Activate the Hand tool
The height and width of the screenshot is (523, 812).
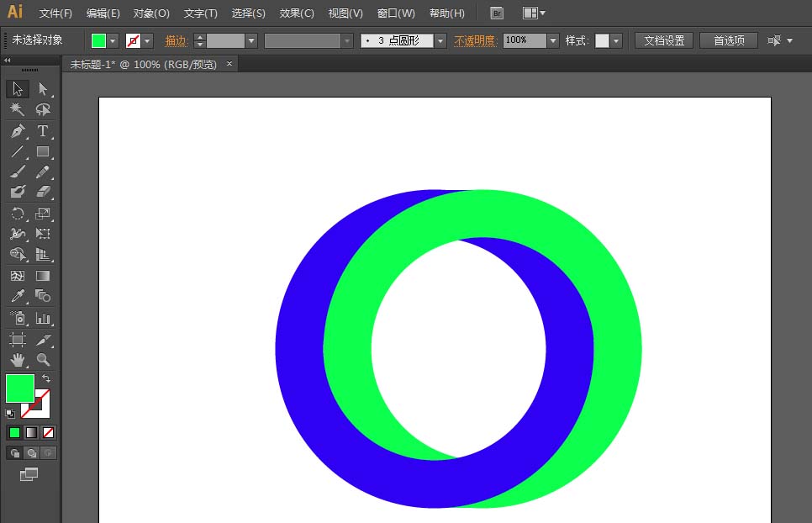click(18, 362)
